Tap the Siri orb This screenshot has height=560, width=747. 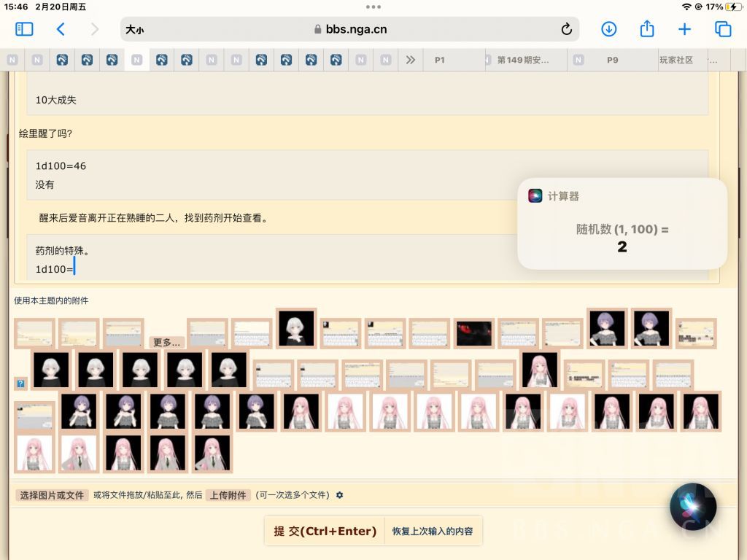pos(693,507)
